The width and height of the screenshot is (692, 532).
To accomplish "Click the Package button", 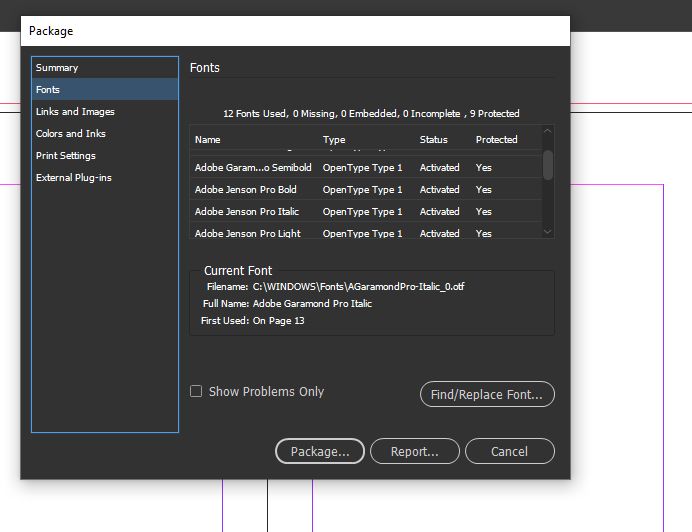I will coord(320,451).
